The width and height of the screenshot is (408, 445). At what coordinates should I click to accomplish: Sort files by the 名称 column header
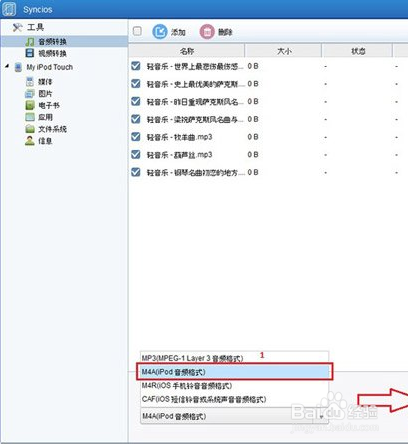tap(187, 51)
